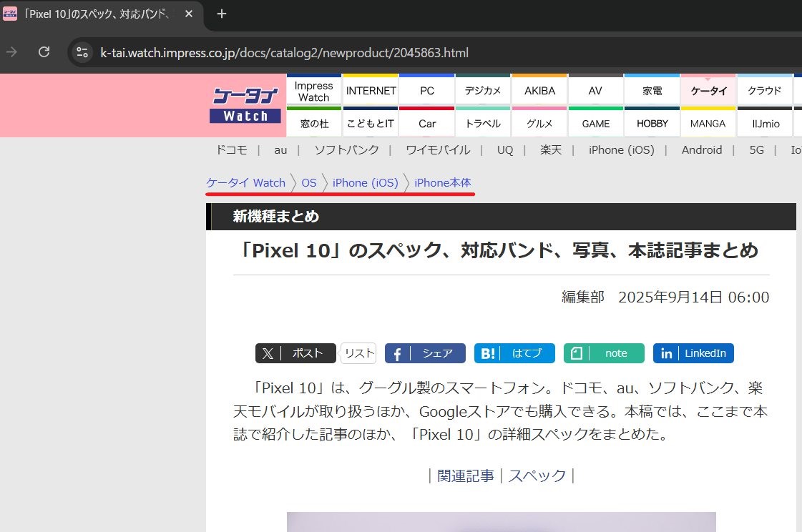Open the IIJmio tab
The height and width of the screenshot is (532, 802).
pos(766,123)
